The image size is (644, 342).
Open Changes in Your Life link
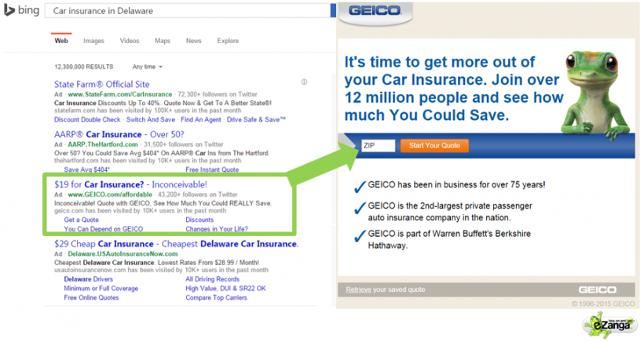[x=217, y=229]
